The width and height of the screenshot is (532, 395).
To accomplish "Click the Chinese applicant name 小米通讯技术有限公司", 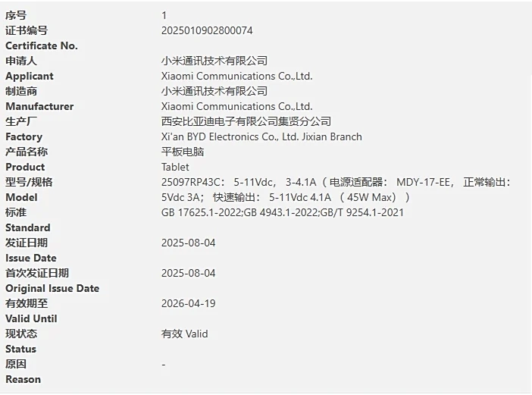I will coord(214,61).
